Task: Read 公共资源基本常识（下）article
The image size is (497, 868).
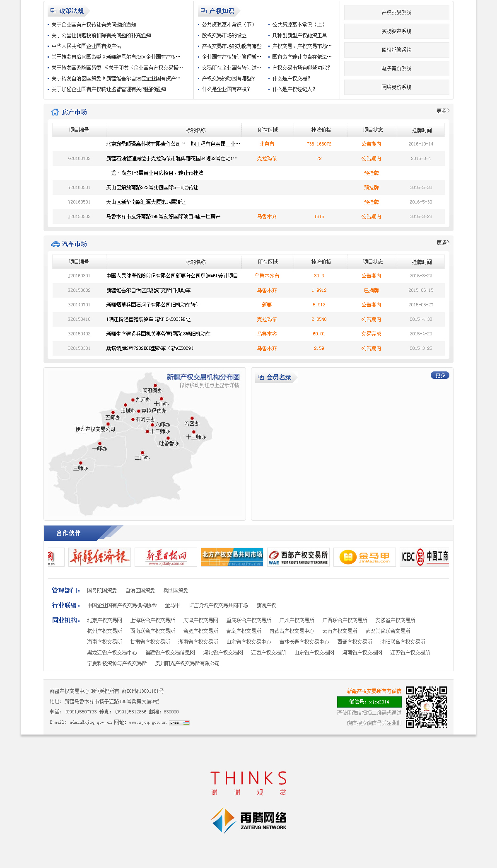Action: [228, 24]
